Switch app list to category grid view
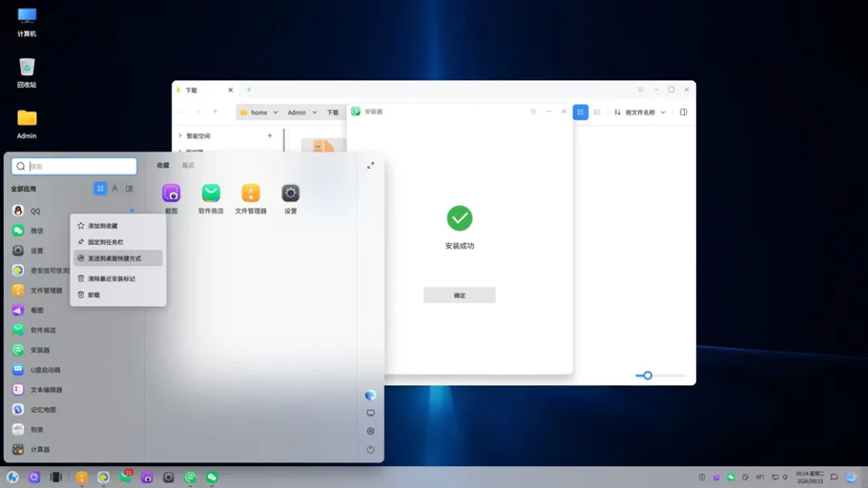 (100, 189)
